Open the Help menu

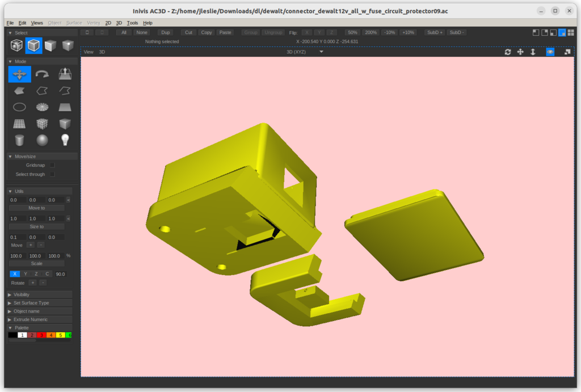coord(148,23)
